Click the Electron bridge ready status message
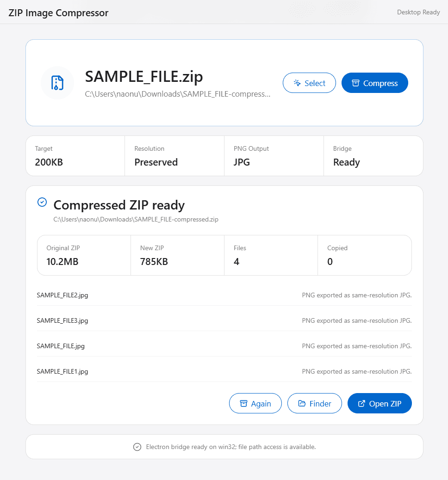The width and height of the screenshot is (448, 480). [x=231, y=447]
